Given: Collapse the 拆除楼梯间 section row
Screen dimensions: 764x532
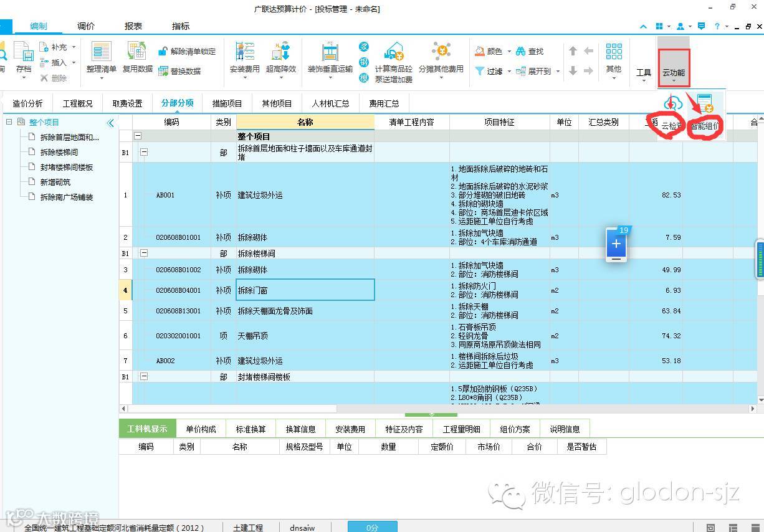Looking at the screenshot, I should click(144, 254).
